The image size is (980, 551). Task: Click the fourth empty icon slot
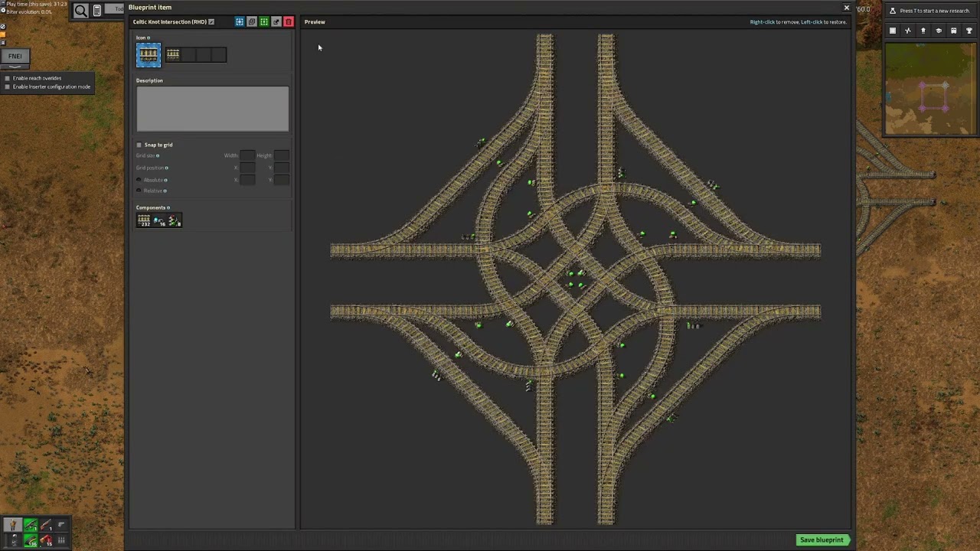point(219,54)
